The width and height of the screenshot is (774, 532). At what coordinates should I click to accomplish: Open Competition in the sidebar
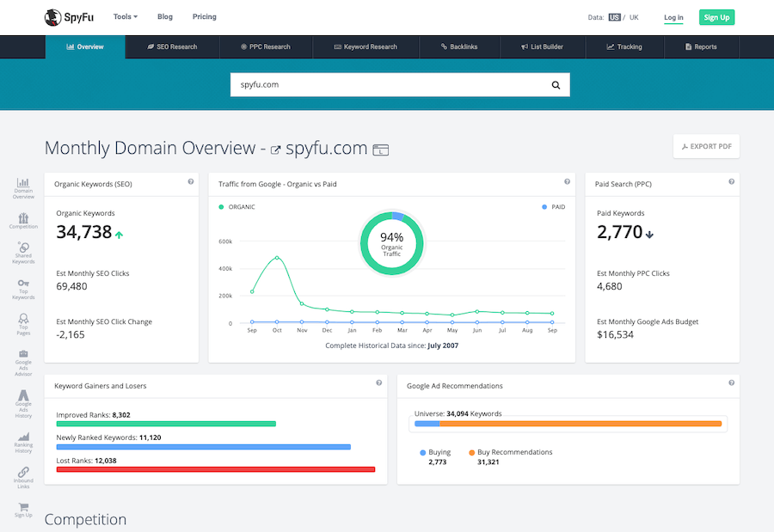(x=23, y=221)
